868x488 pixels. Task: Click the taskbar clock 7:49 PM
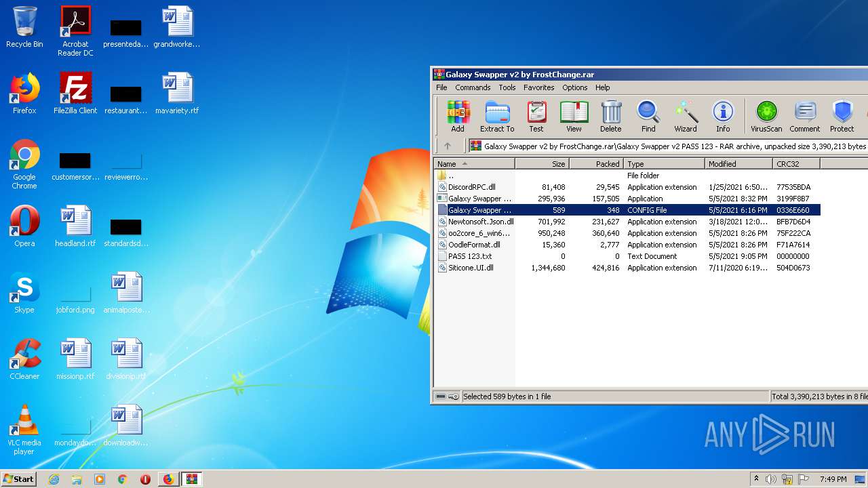[x=833, y=479]
